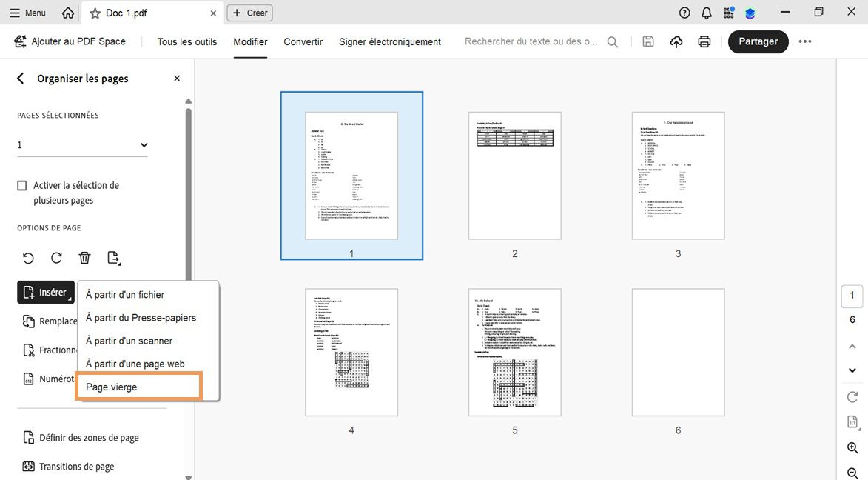
Task: Choose 'Page vierge' from the insert menu
Action: pos(110,386)
